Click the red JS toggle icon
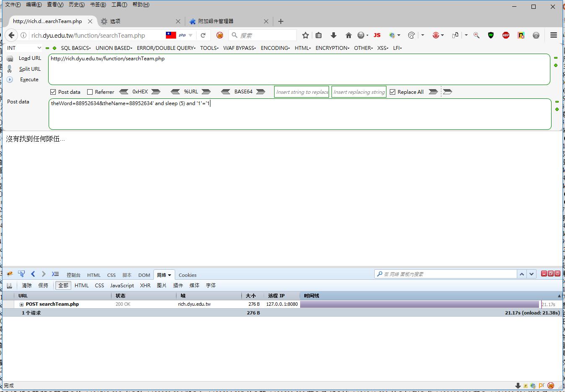This screenshot has height=392, width=565. pos(377,35)
